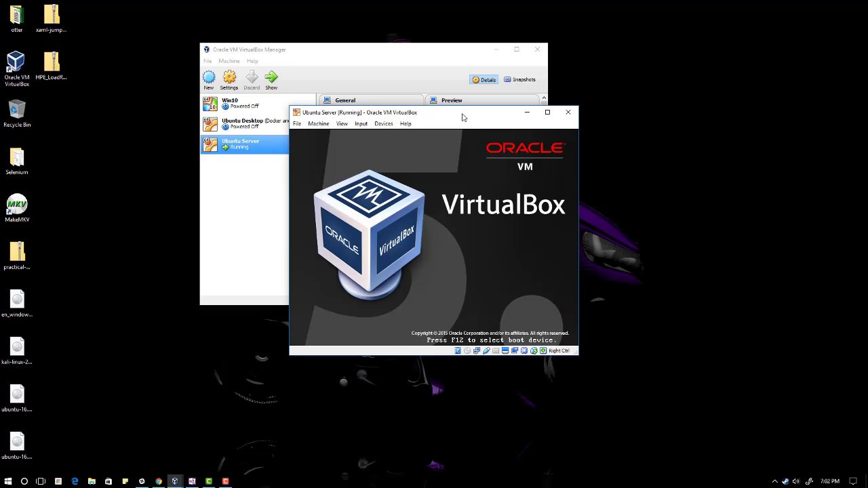Select the Win10 virtual machine entry
Viewport: 868px width, 488px height.
[245, 103]
